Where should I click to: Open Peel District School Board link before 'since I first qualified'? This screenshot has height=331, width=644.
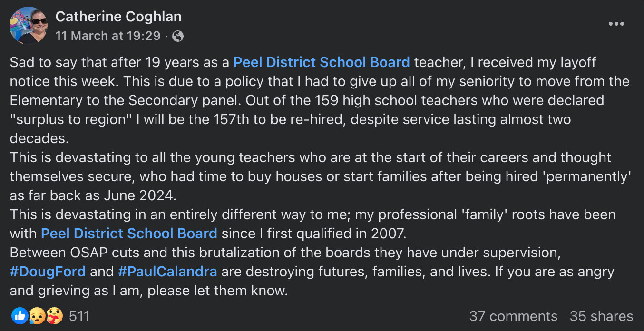[x=129, y=234]
